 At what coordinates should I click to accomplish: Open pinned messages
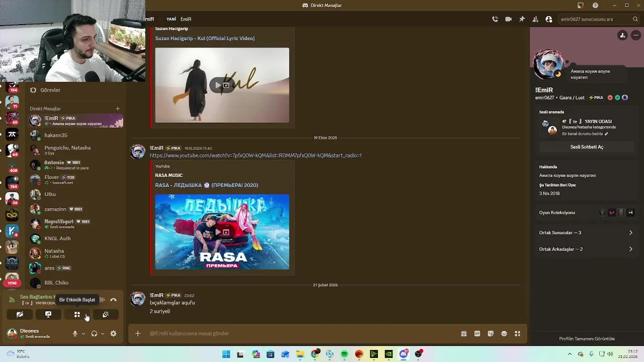[522, 19]
